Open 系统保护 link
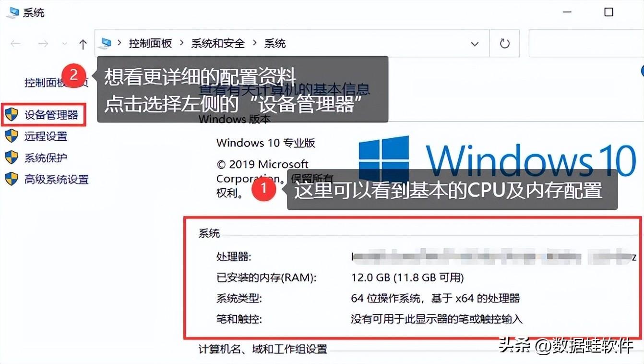644x364 pixels. pos(46,158)
